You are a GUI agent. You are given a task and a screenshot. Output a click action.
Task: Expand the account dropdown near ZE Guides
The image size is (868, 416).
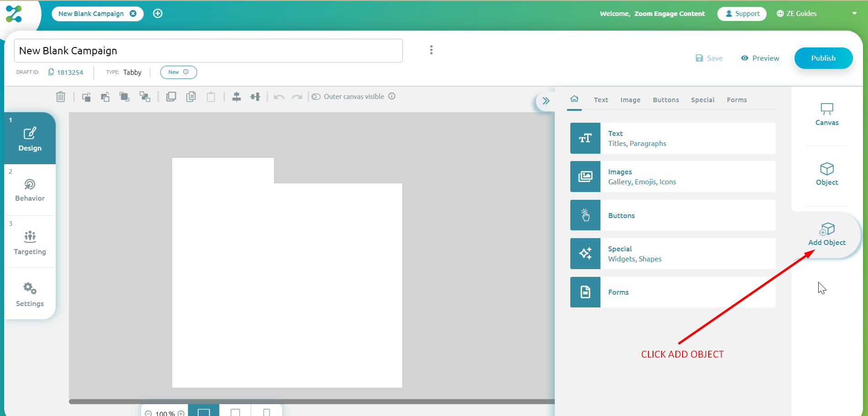pyautogui.click(x=855, y=13)
